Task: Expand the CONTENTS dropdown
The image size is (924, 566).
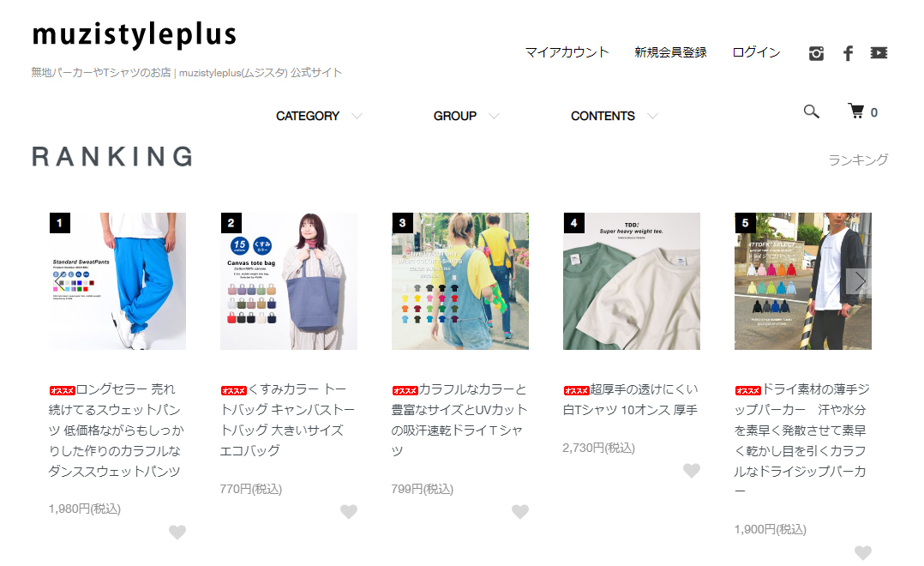Action: point(614,116)
